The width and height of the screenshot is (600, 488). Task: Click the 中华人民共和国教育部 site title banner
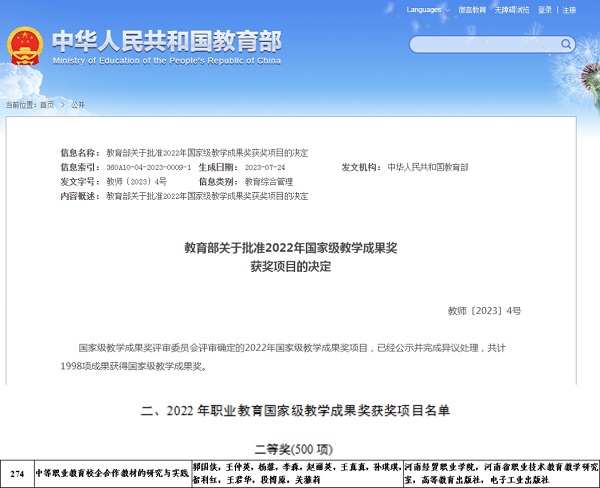click(x=166, y=40)
